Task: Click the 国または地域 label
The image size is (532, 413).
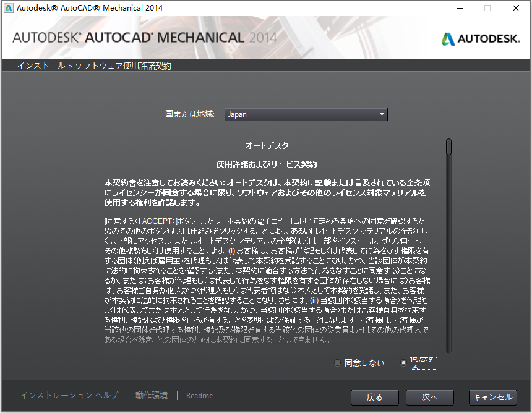Action: pyautogui.click(x=190, y=114)
